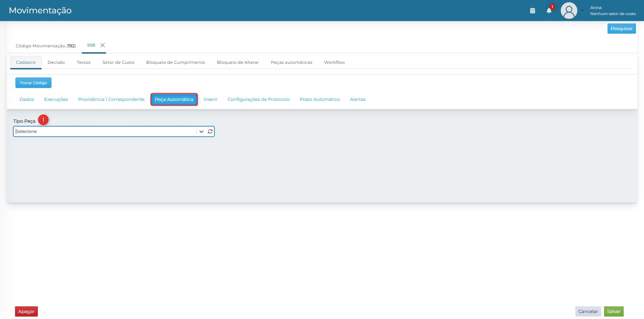Click the user name Anna
The width and height of the screenshot is (644, 319).
596,8
